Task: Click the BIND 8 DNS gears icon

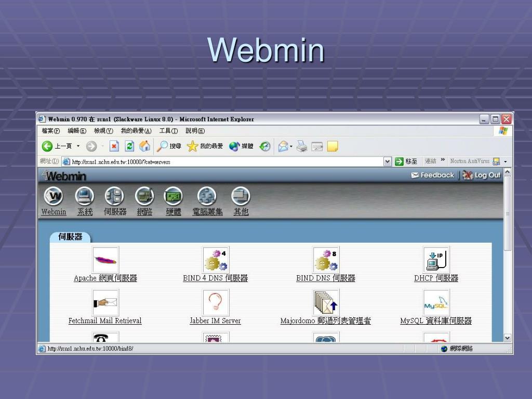Action: [326, 260]
